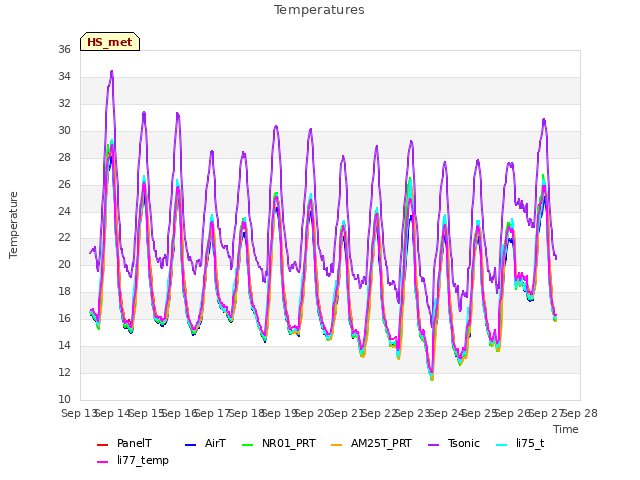Click the 10 y-axis tick label
The width and height of the screenshot is (640, 480).
[64, 400]
